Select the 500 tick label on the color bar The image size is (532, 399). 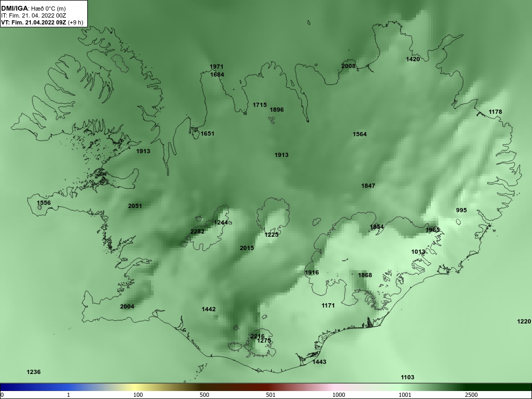204,395
